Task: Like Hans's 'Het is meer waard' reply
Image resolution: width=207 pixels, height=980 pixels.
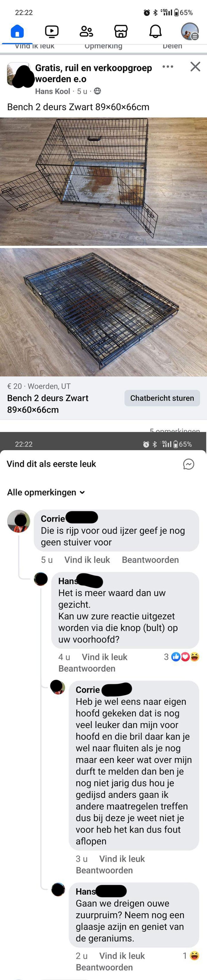Action: (105, 657)
